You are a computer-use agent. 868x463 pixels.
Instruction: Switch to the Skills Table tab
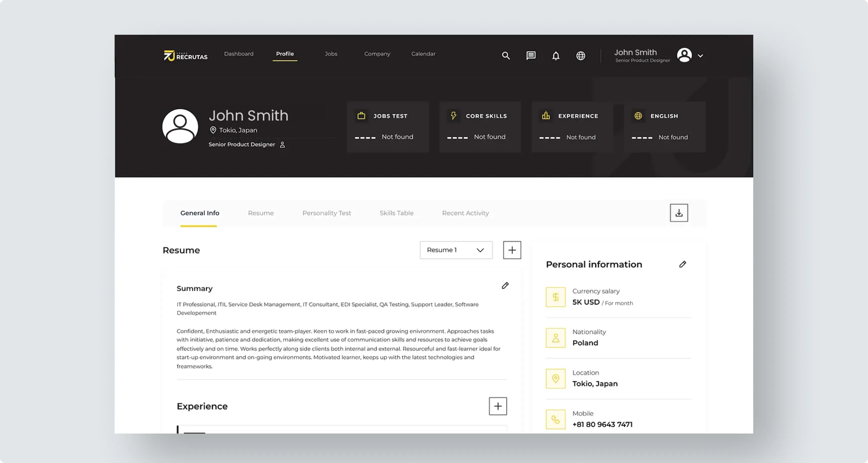(396, 213)
